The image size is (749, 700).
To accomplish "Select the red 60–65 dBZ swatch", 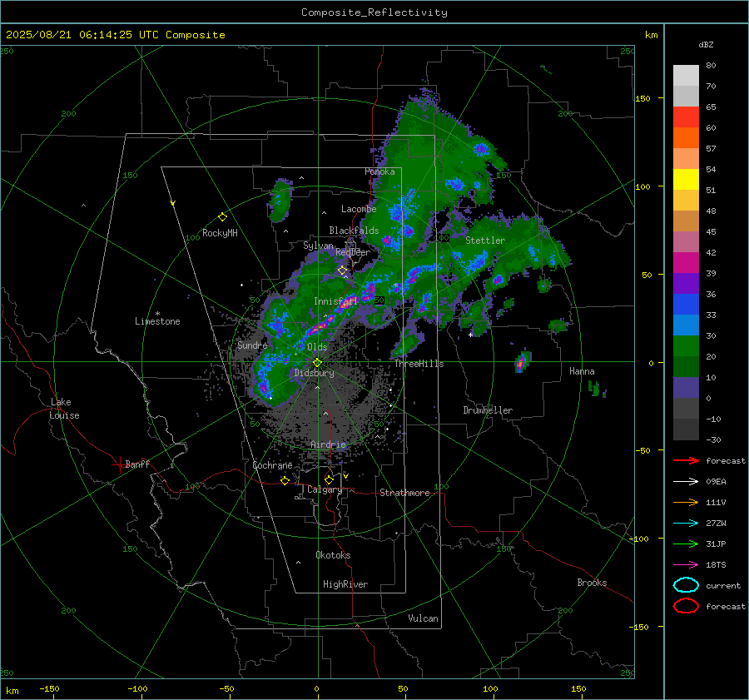I will click(x=686, y=117).
